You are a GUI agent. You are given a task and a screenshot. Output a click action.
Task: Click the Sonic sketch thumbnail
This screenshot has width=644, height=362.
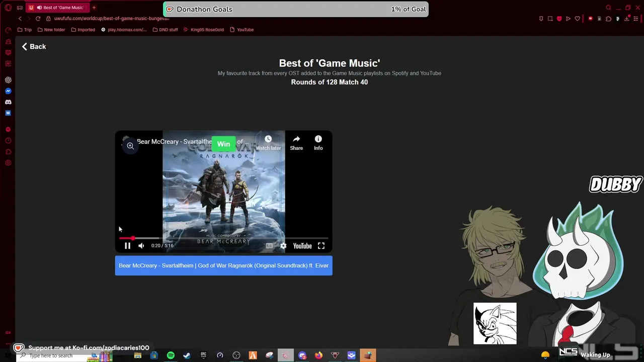tap(495, 323)
